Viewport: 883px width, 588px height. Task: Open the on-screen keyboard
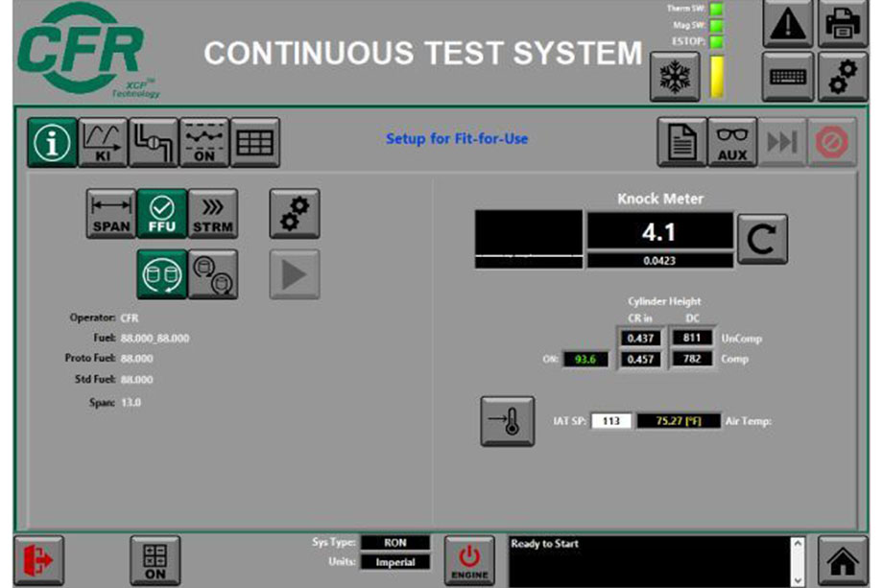788,77
